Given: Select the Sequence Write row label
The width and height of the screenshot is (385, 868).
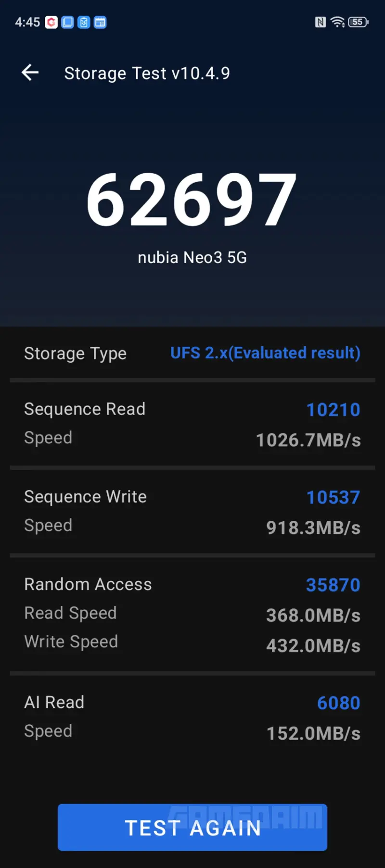Looking at the screenshot, I should tap(85, 497).
